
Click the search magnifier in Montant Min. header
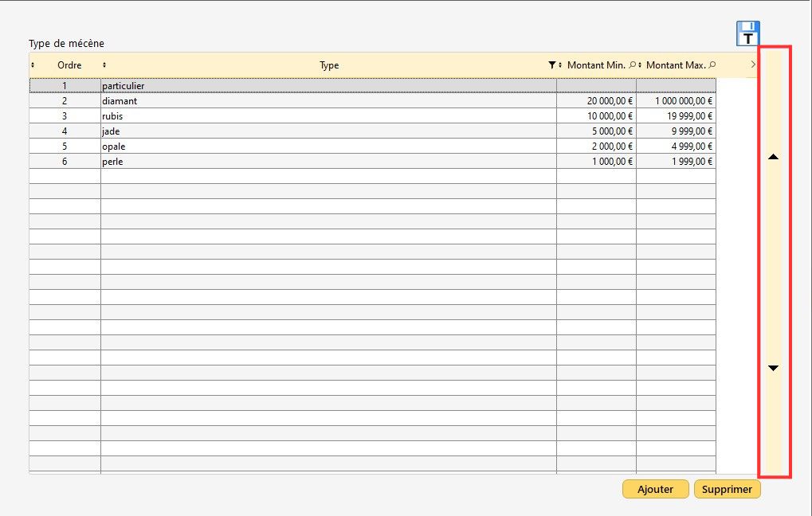click(632, 65)
